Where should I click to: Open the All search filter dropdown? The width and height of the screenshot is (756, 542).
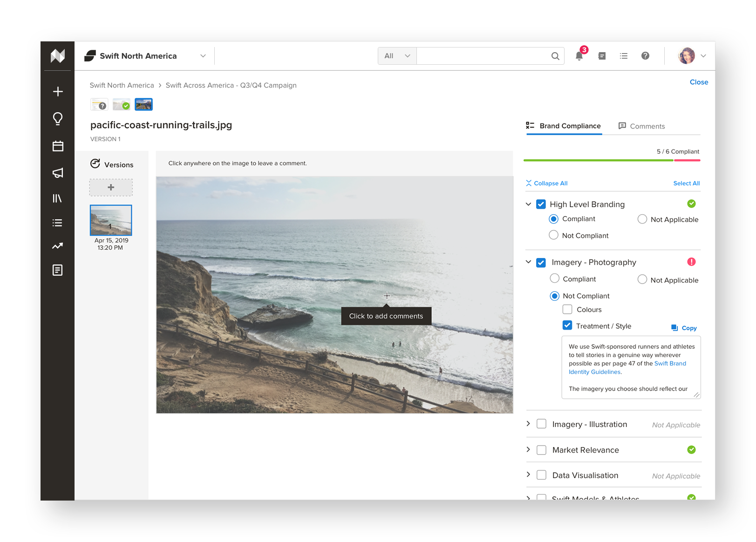coord(397,56)
